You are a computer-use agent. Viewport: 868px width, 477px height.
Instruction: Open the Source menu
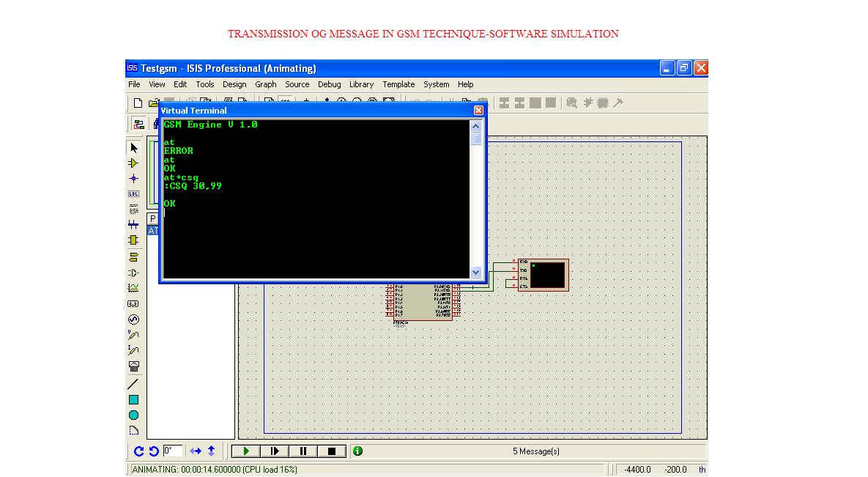point(297,84)
